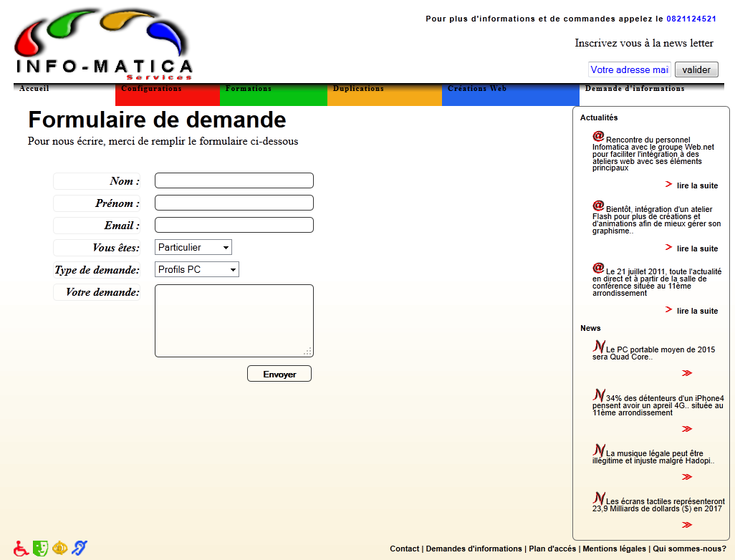Screen dimensions: 735x560
Task: Click the 'Type de demande:' label
Action: click(x=97, y=270)
